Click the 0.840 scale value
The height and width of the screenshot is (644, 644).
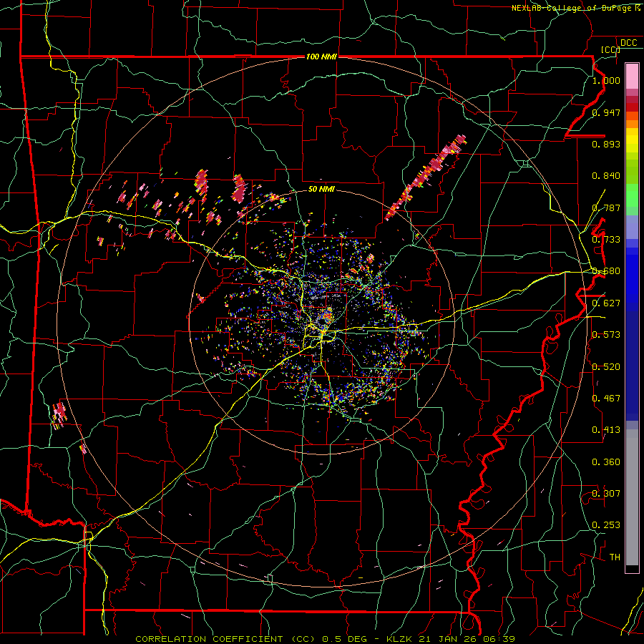tap(606, 176)
